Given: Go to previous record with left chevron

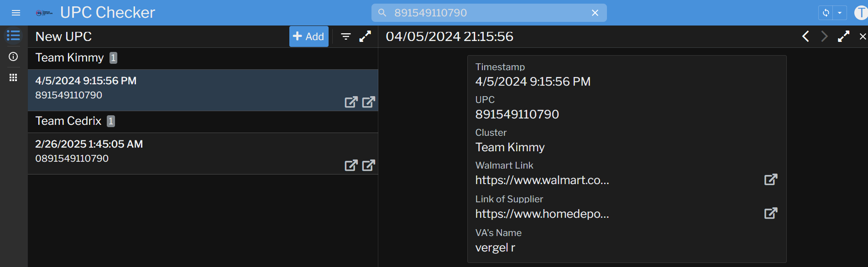Looking at the screenshot, I should tap(806, 36).
